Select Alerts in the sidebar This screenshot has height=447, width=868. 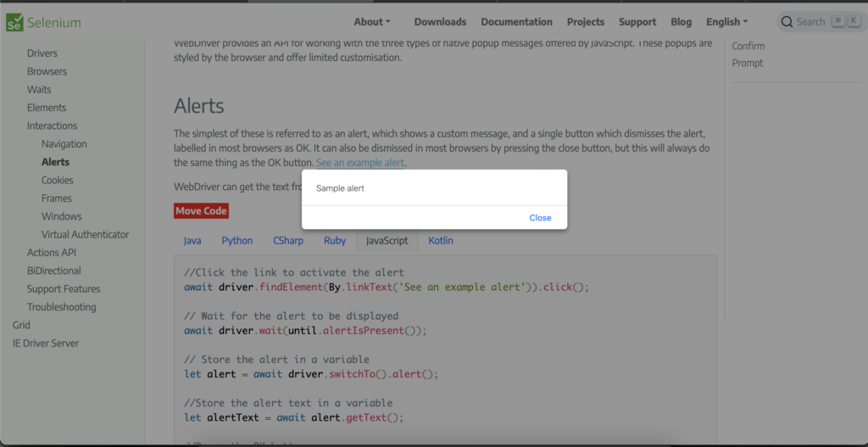pos(55,162)
